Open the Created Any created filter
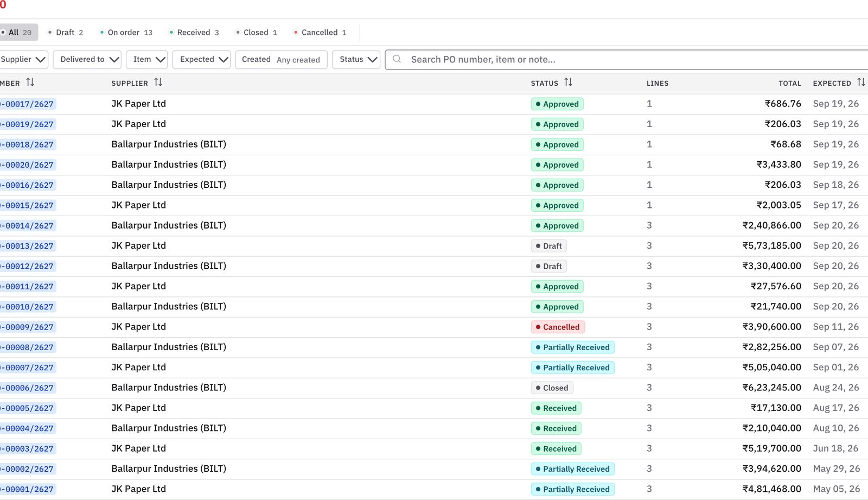 point(281,59)
